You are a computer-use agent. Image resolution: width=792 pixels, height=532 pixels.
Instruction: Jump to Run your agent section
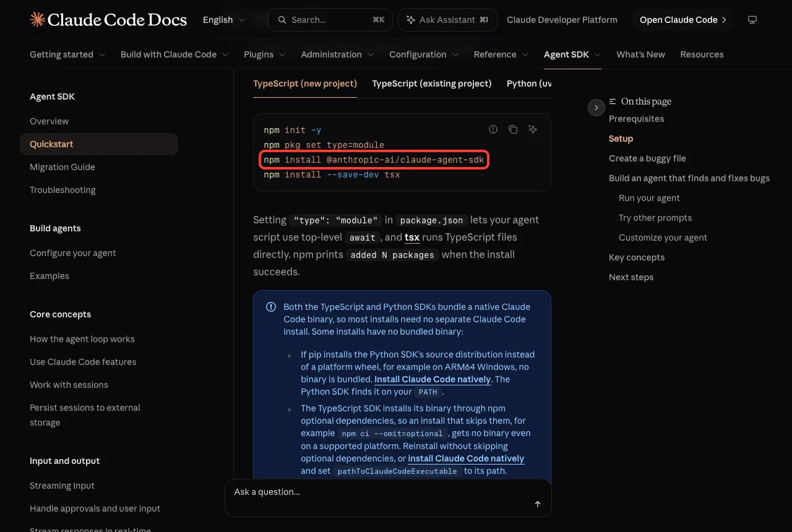point(649,198)
